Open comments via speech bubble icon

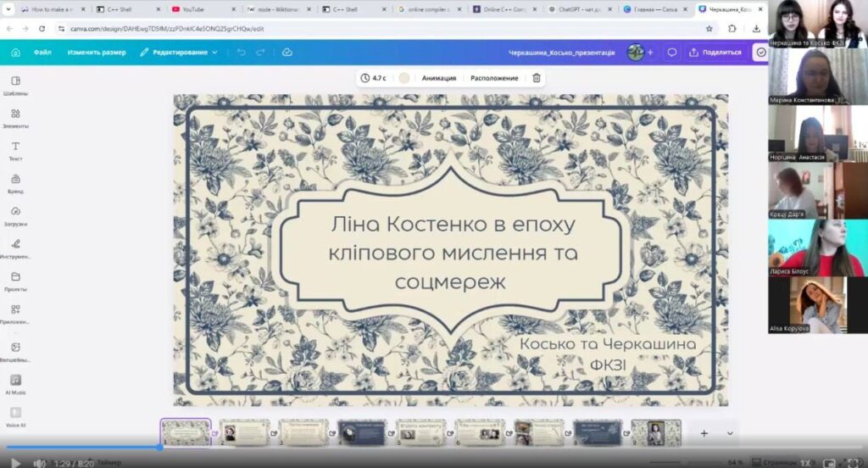point(671,52)
